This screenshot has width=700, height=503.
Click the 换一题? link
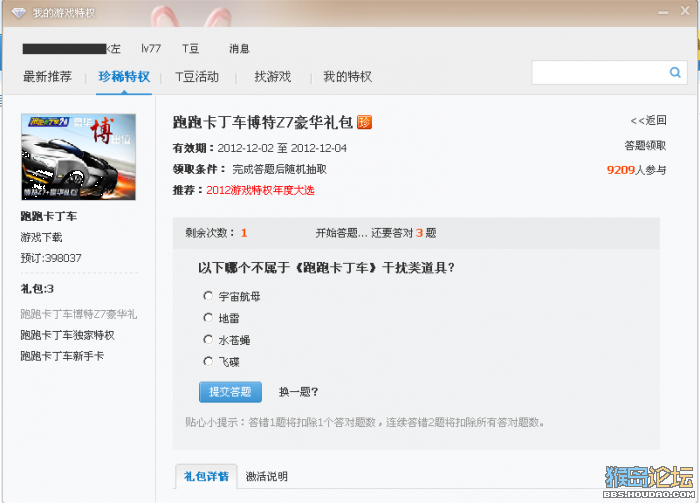298,392
